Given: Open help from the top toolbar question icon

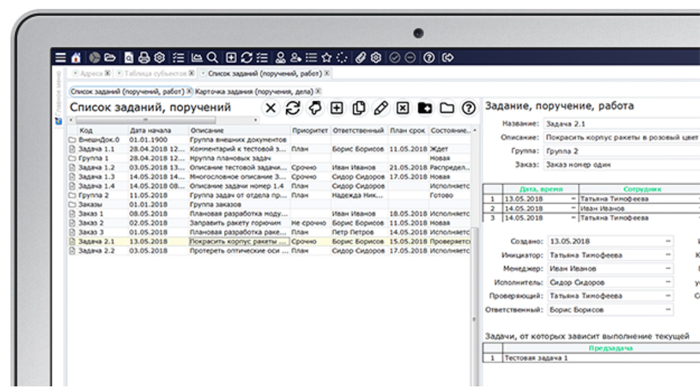Looking at the screenshot, I should coord(429,58).
